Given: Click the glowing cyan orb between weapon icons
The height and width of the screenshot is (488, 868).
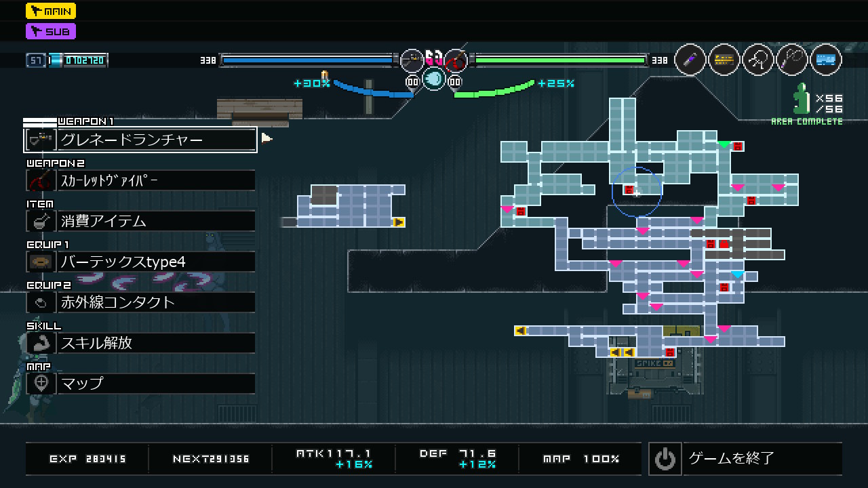Looking at the screenshot, I should point(434,79).
